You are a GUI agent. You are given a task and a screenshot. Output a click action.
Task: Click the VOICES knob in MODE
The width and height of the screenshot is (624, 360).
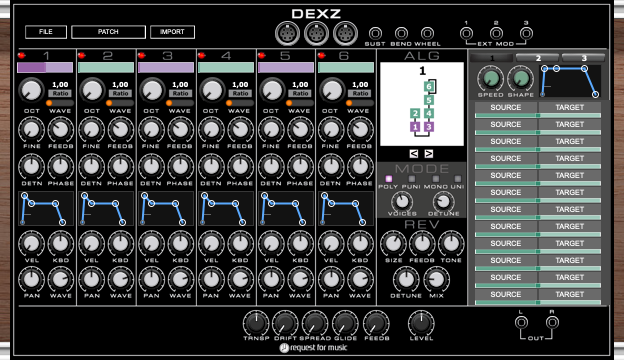click(x=402, y=202)
